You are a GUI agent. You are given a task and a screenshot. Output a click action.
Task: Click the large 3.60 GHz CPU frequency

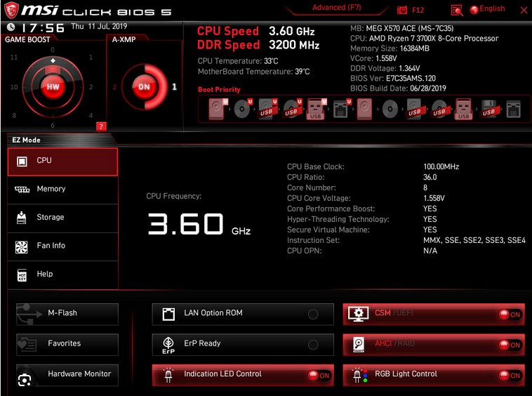(x=199, y=223)
